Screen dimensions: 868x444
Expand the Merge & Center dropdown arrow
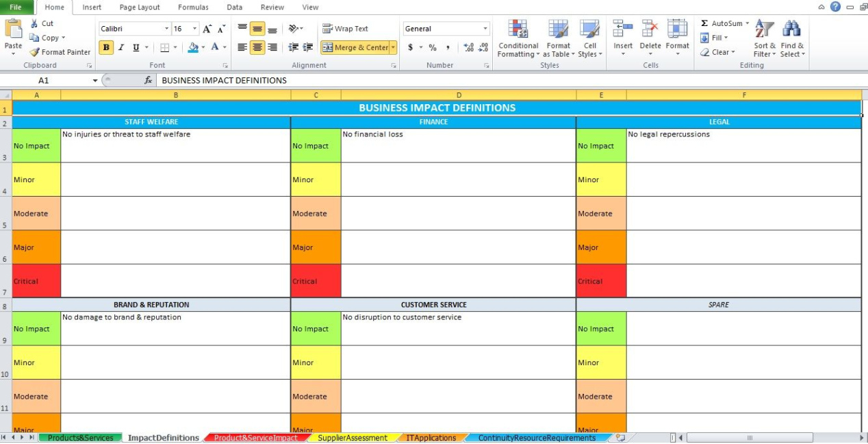(393, 47)
